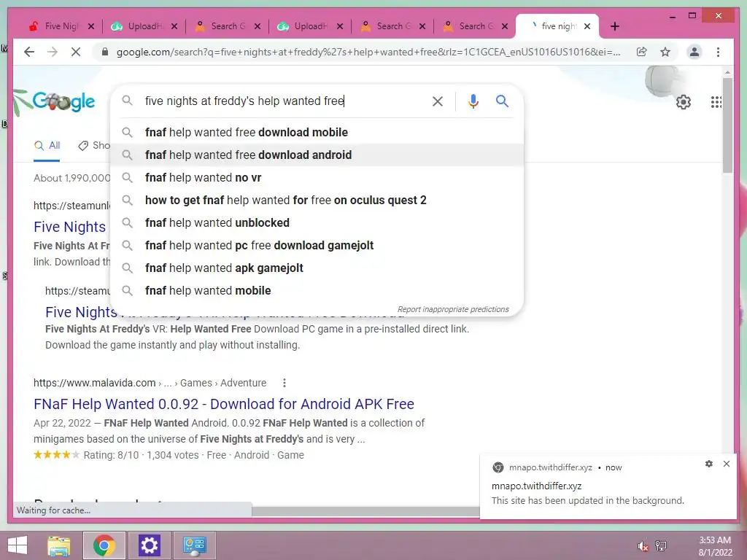Image resolution: width=747 pixels, height=560 pixels.
Task: Submit search with blue magnifier icon
Action: click(x=502, y=101)
